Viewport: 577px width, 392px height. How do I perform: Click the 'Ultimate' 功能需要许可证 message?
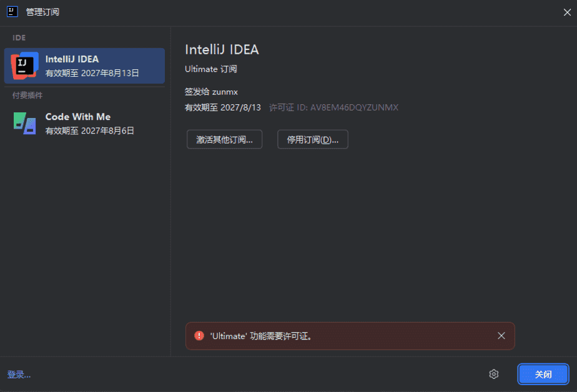pos(261,336)
